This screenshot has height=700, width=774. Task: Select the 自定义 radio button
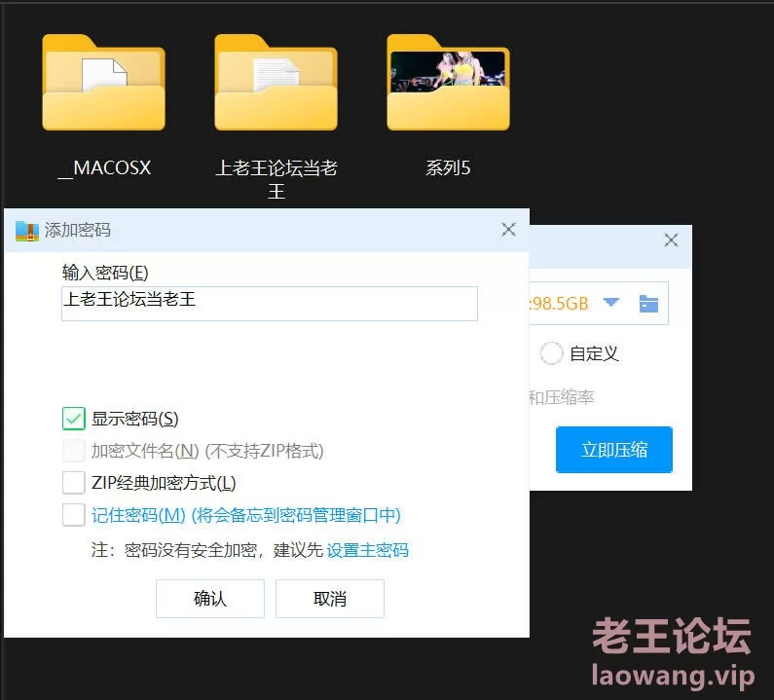click(x=551, y=353)
